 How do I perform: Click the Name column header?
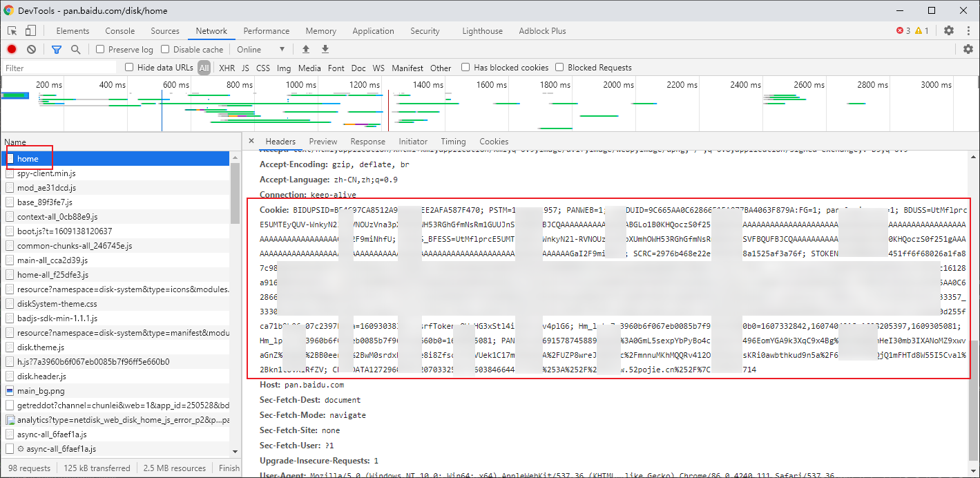coord(15,142)
